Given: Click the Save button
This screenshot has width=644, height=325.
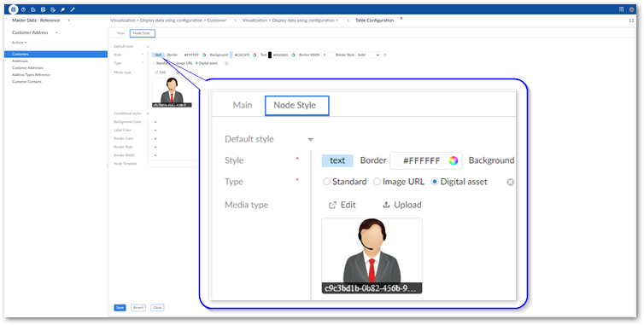Looking at the screenshot, I should click(x=120, y=307).
